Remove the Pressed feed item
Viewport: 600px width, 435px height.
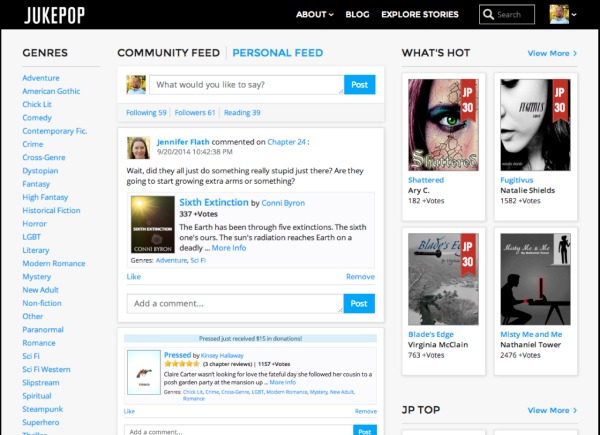point(365,411)
